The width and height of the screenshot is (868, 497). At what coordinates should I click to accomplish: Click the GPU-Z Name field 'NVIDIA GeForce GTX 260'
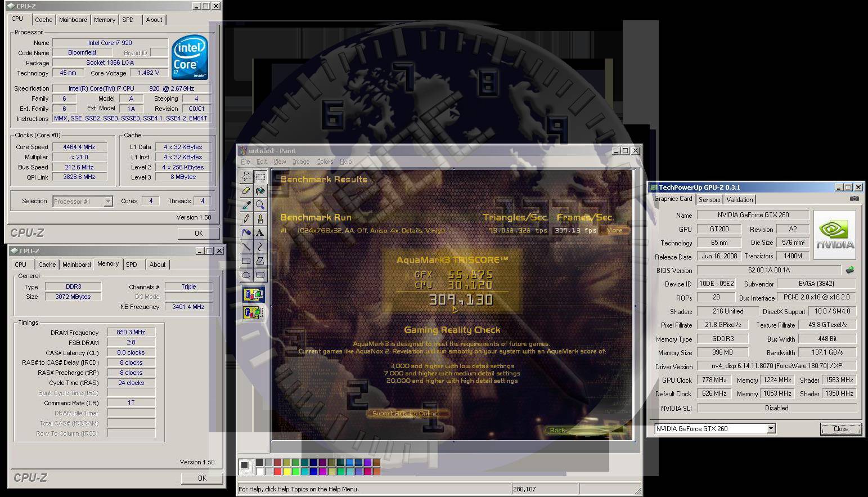click(753, 215)
